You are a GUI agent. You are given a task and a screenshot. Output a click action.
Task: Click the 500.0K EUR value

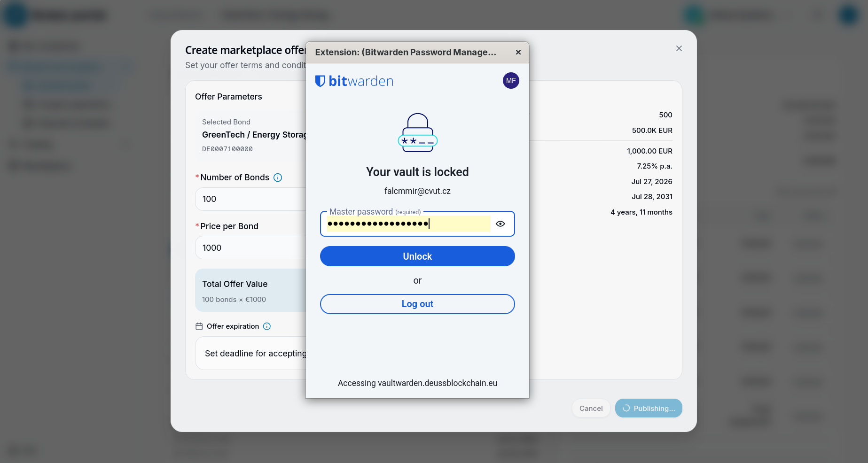(x=652, y=131)
